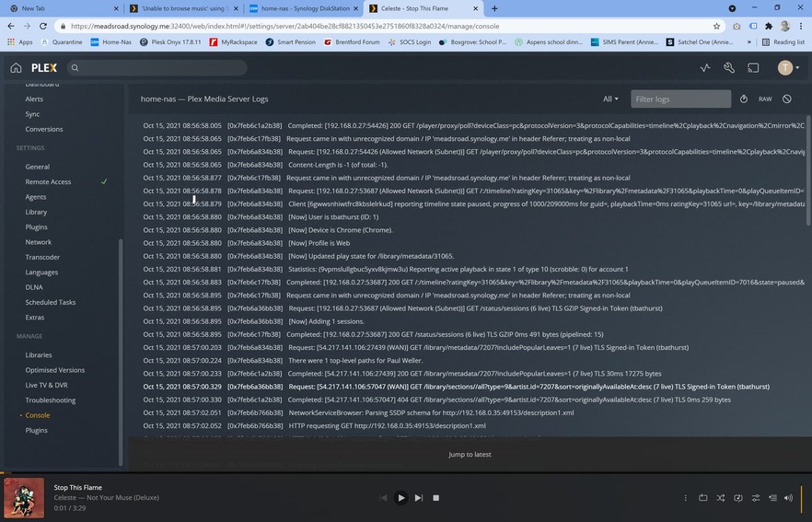Click the Cast to player icon
812x522 pixels.
pos(753,68)
